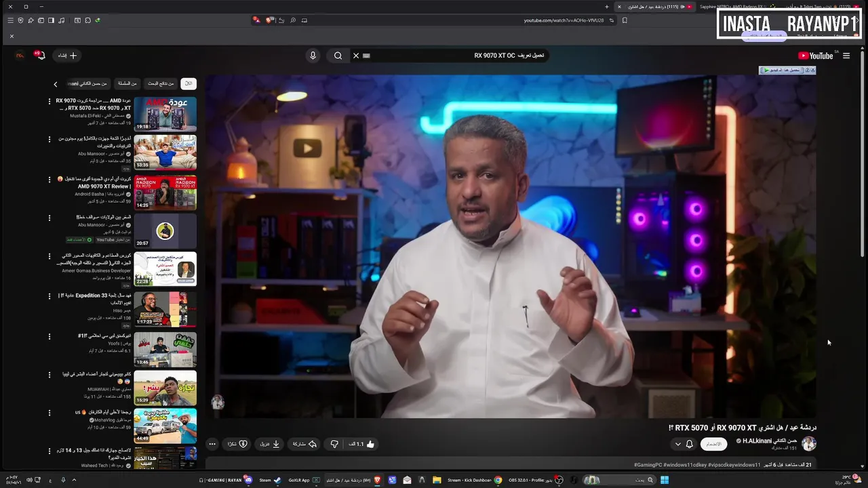The height and width of the screenshot is (488, 868).
Task: Select the من نتائج البحث filter chip
Action: click(x=161, y=83)
